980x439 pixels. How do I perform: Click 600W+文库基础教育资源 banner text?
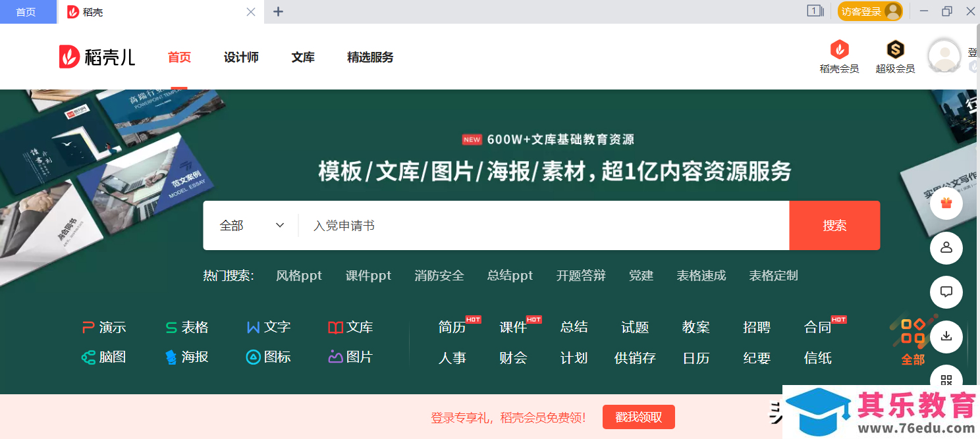coord(560,140)
